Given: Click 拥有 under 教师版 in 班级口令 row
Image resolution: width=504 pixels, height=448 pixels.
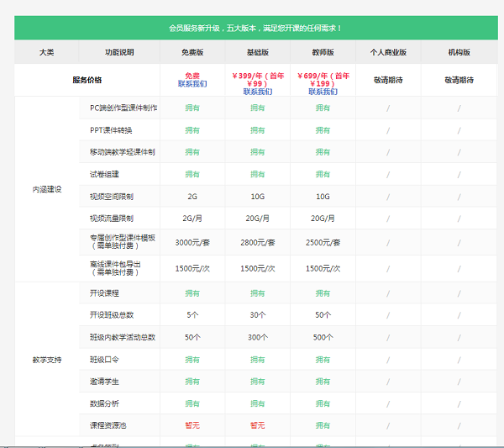Looking at the screenshot, I should pos(323,360).
